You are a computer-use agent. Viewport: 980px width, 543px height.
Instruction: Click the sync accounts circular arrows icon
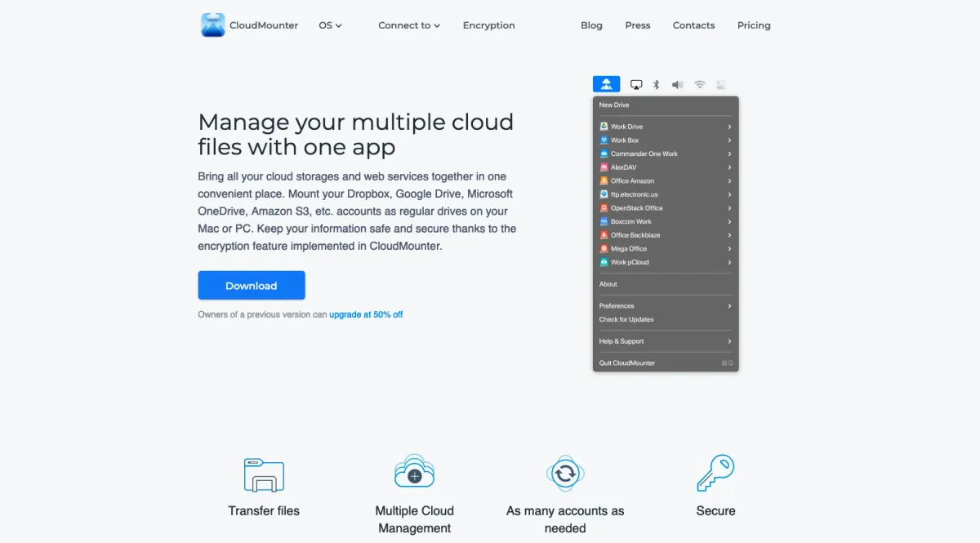(565, 473)
